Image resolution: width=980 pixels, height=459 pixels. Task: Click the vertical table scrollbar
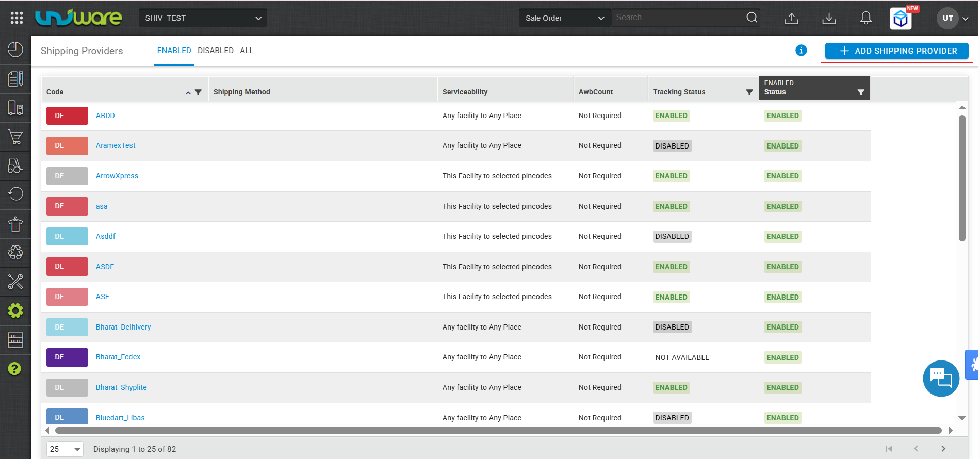pyautogui.click(x=962, y=178)
